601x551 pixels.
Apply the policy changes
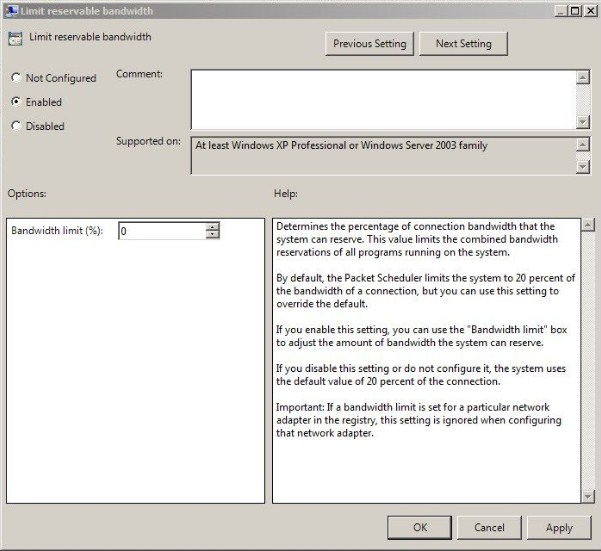(559, 527)
